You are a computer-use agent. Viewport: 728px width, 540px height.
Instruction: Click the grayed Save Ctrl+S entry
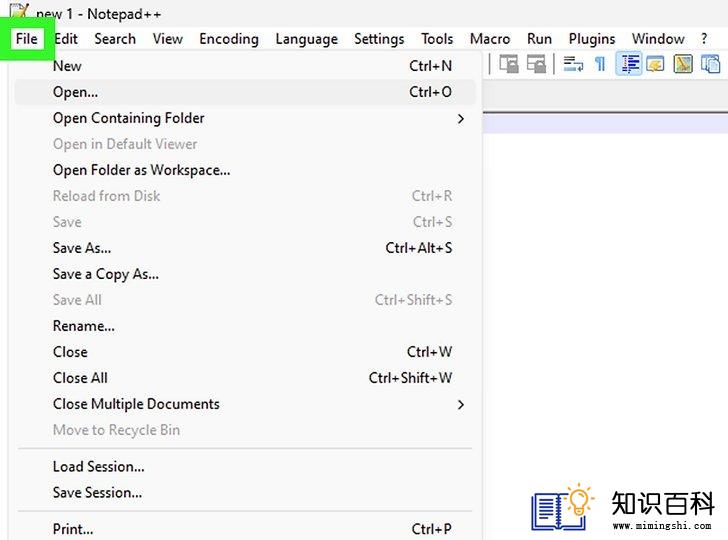pyautogui.click(x=245, y=222)
